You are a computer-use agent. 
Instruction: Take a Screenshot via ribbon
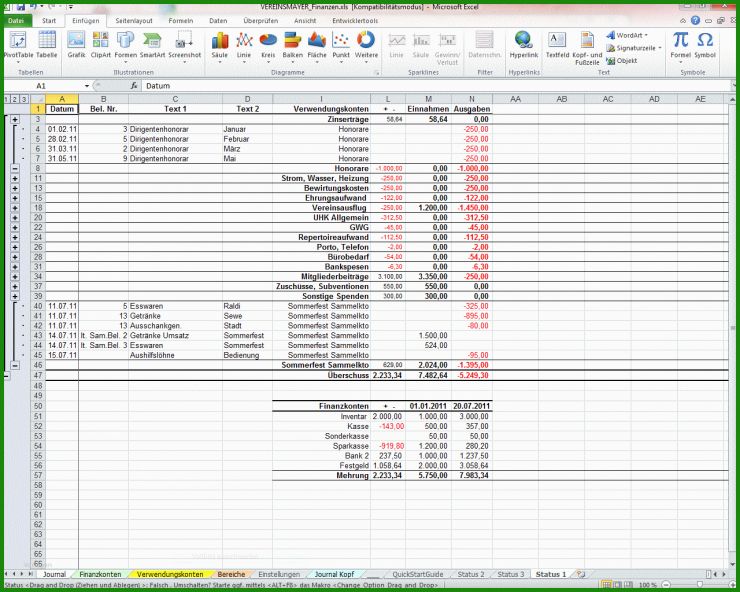184,45
